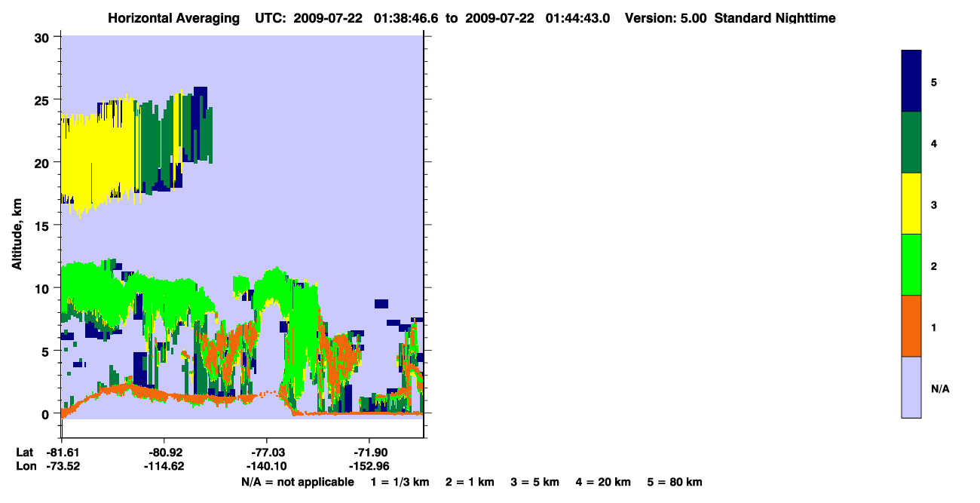The width and height of the screenshot is (980, 503).
Task: Click the 'Lon' row label
Action: [x=26, y=465]
